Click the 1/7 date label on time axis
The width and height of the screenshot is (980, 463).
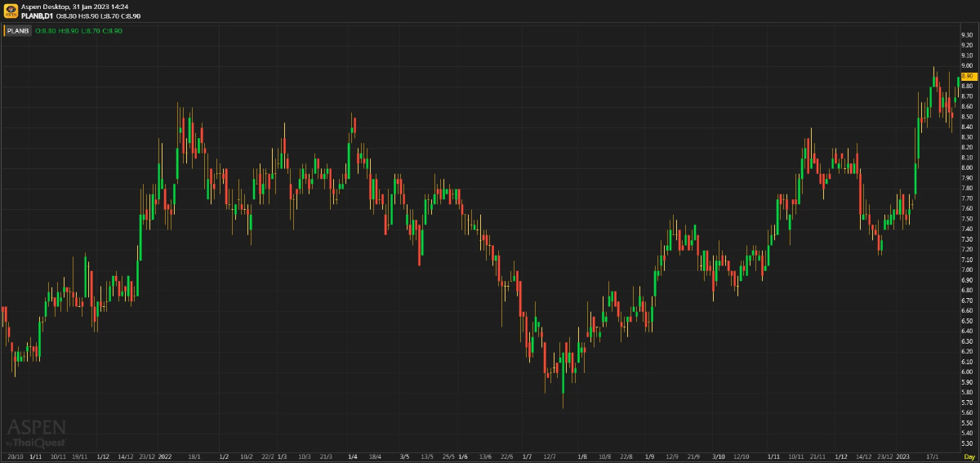click(527, 456)
